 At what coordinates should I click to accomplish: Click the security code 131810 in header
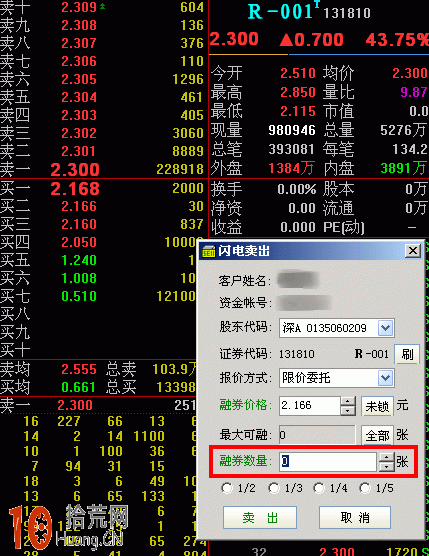[x=347, y=13]
